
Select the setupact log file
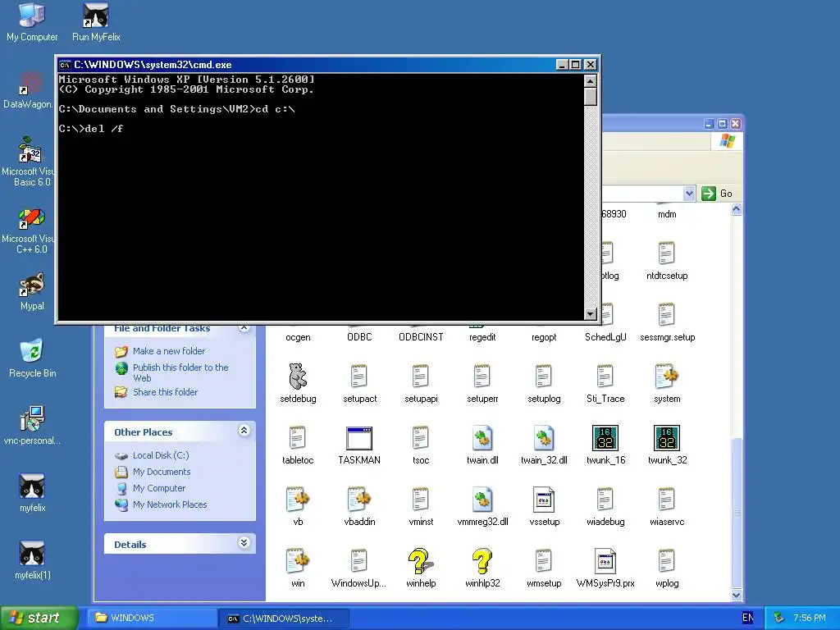(359, 382)
